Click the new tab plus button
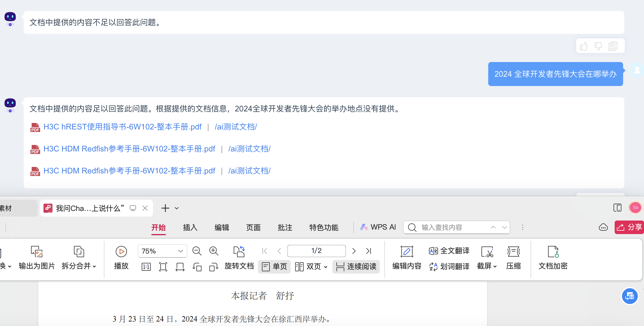644x326 pixels. click(165, 208)
